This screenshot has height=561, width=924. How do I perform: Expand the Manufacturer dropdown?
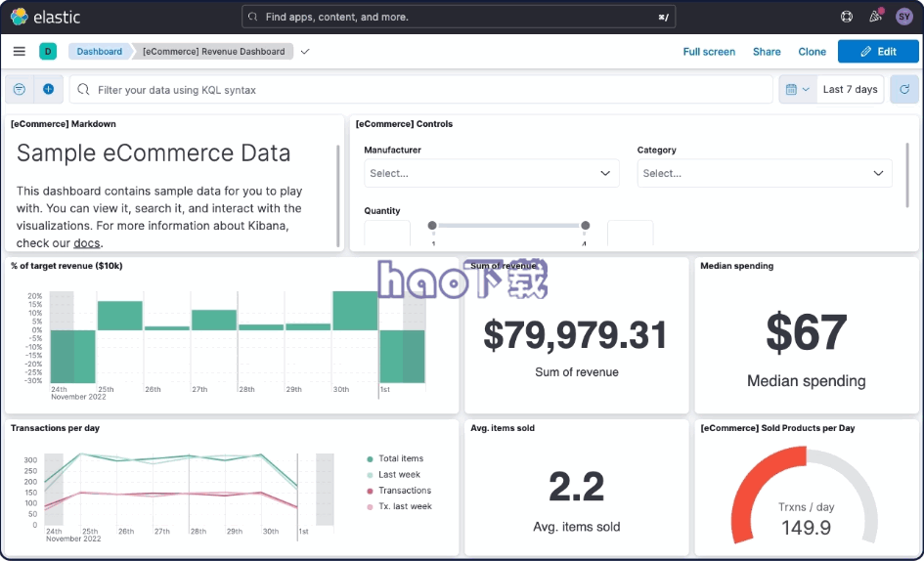[x=491, y=173]
